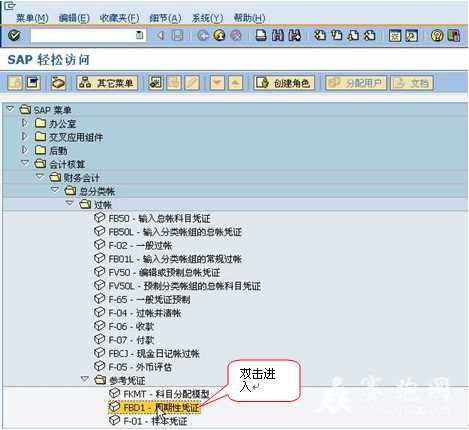
Task: Click the Create New Session icon
Action: click(395, 35)
